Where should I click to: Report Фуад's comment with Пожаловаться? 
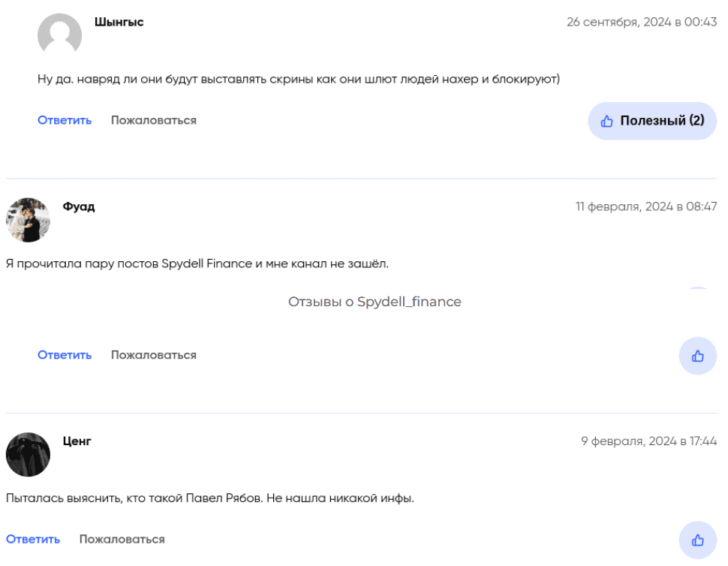click(154, 355)
